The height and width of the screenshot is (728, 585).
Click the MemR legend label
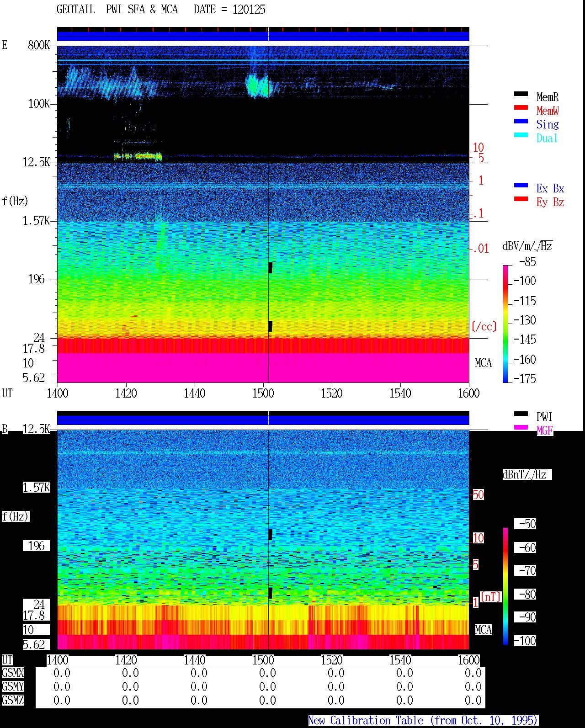(548, 97)
